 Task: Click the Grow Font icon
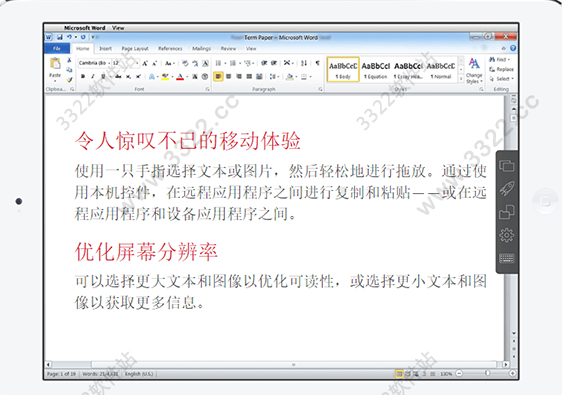(x=145, y=63)
